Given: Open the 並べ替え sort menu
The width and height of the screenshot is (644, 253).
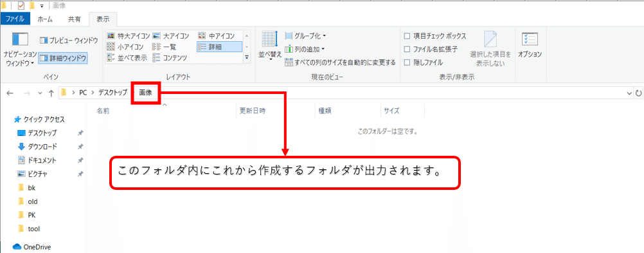Looking at the screenshot, I should (270, 46).
